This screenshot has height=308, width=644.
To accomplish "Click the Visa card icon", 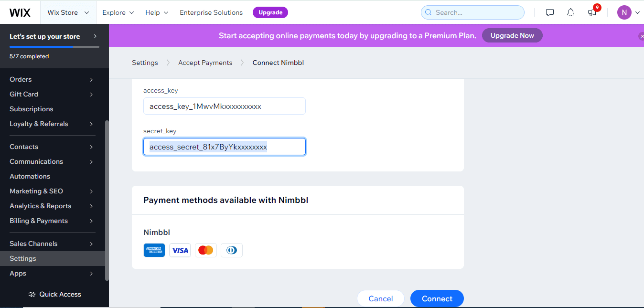I will point(180,250).
